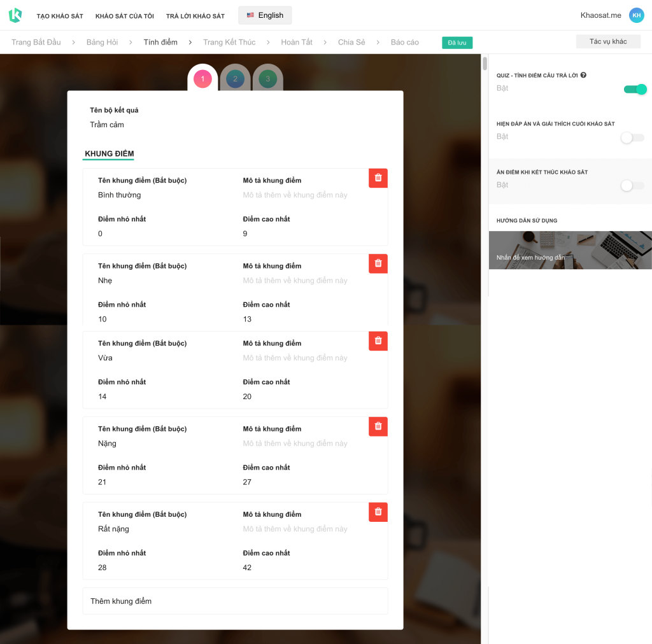Click the Đã lưu saved button
Image resolution: width=652 pixels, height=644 pixels.
point(457,43)
